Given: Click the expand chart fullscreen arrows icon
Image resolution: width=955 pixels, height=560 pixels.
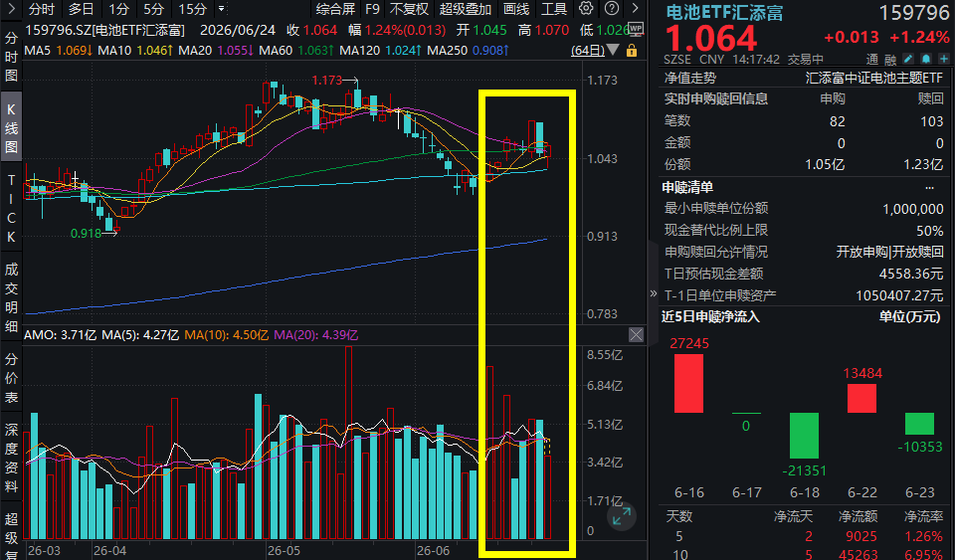Looking at the screenshot, I should point(622,516).
